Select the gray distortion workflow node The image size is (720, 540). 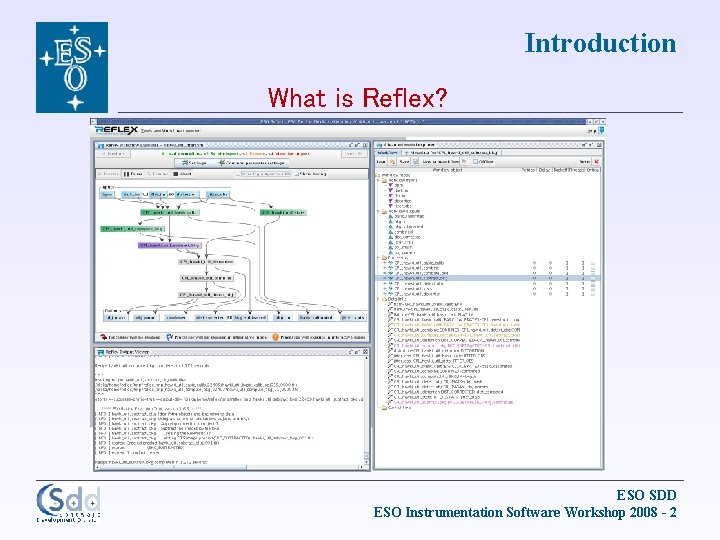206,262
